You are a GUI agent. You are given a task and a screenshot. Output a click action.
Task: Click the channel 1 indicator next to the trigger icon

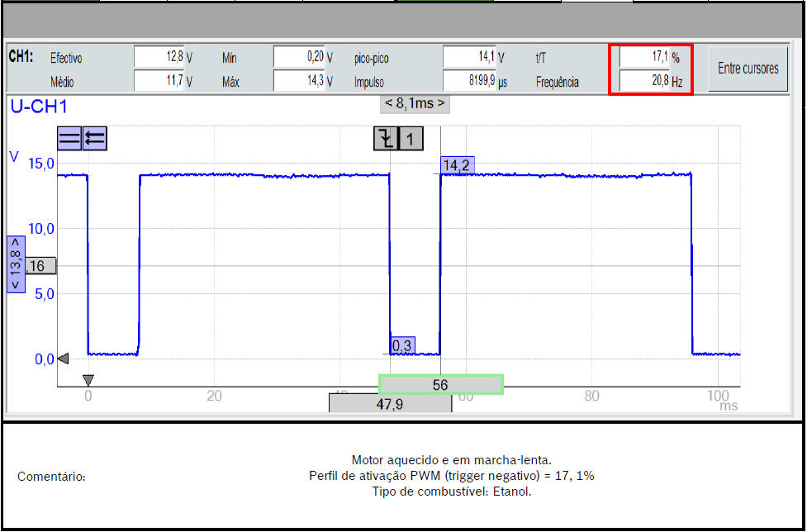[411, 139]
